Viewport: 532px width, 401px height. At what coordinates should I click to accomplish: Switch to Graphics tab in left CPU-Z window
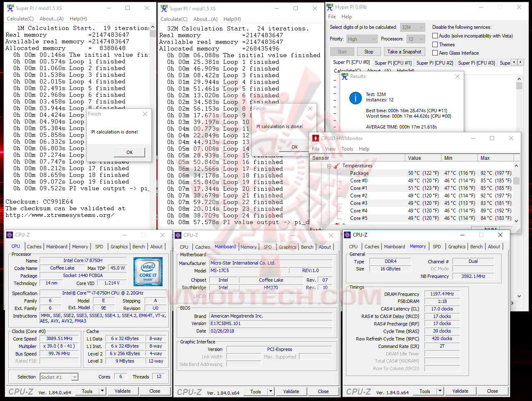click(x=119, y=247)
